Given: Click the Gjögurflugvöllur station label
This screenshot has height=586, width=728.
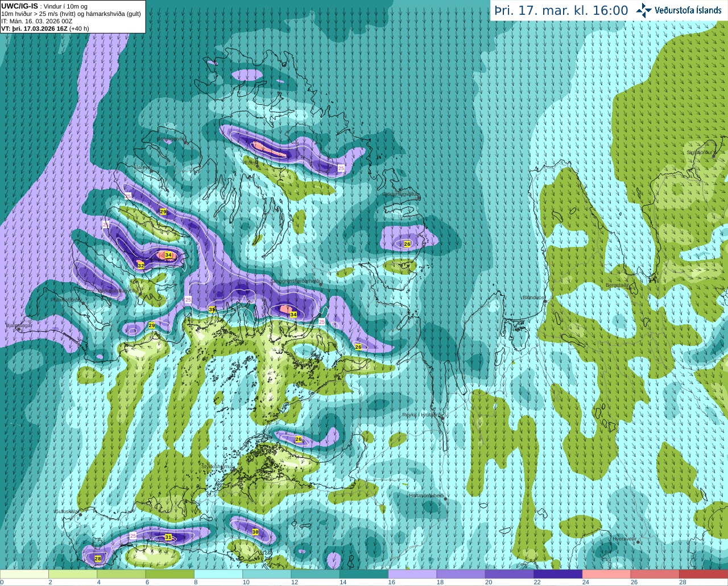Looking at the screenshot, I should pos(400,194).
